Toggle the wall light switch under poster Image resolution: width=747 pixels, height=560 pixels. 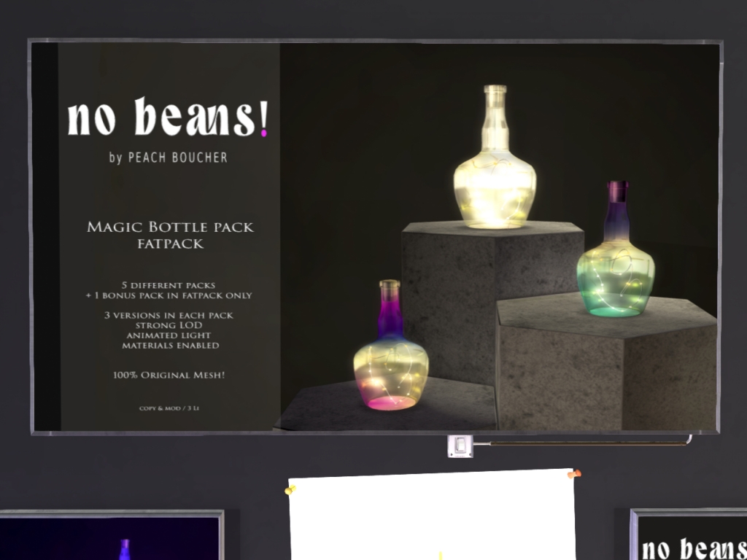point(460,446)
